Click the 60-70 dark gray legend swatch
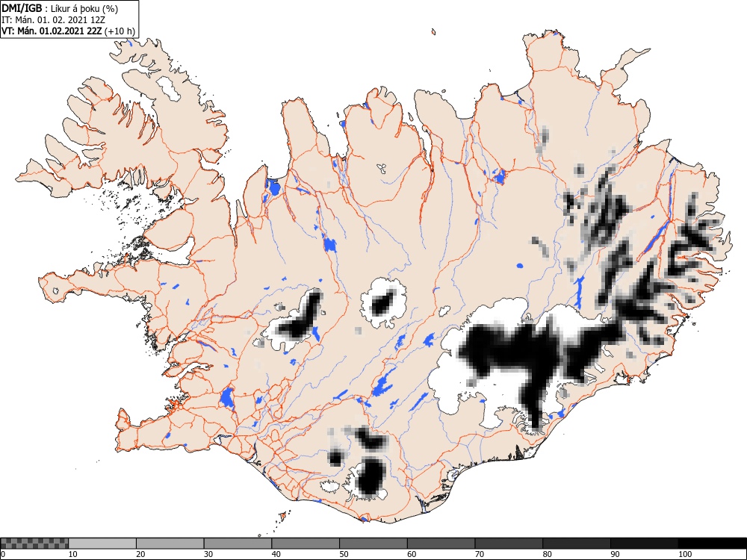The image size is (747, 560). [x=441, y=544]
